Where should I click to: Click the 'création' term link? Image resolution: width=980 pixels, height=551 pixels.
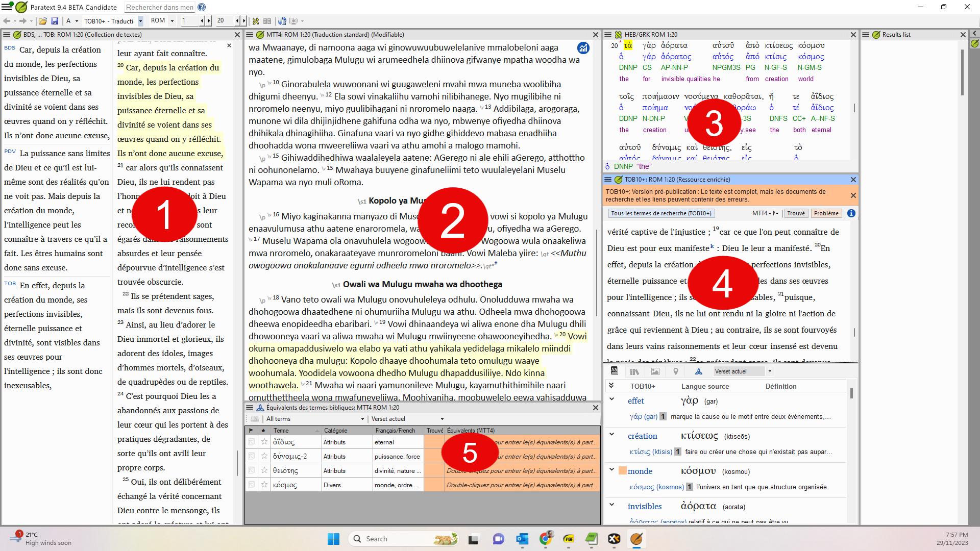click(642, 436)
